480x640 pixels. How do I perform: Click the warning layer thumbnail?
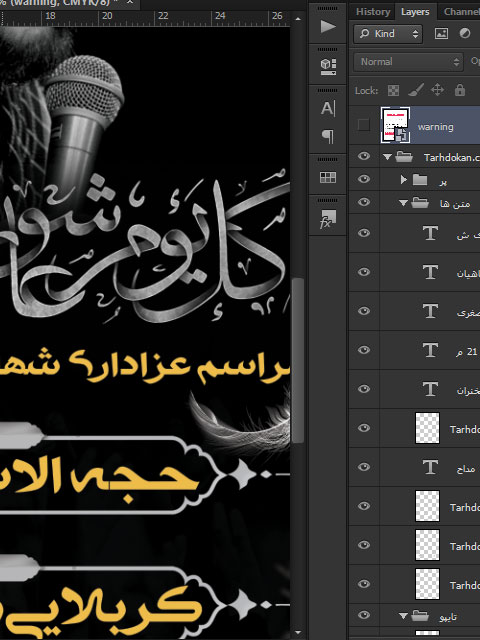coord(395,125)
